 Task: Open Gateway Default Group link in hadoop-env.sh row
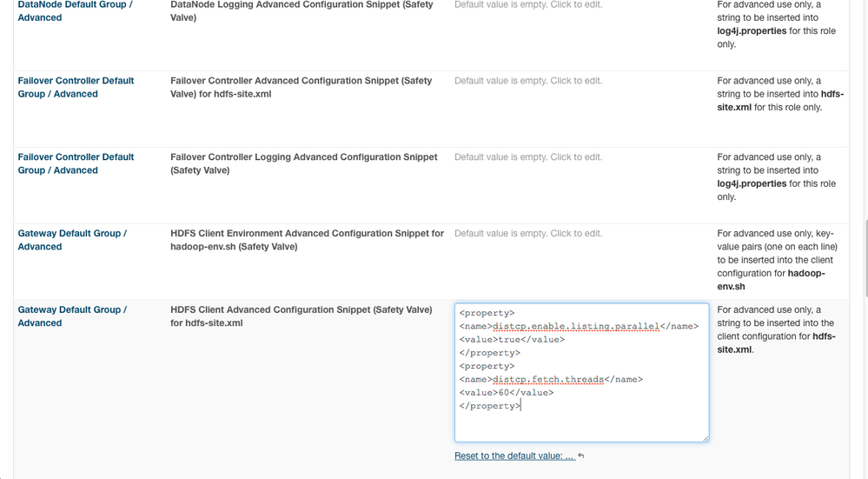pyautogui.click(x=72, y=240)
